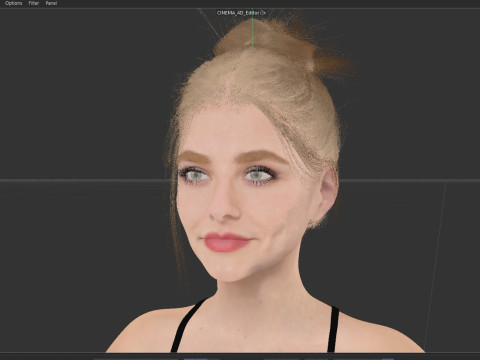The height and width of the screenshot is (360, 480).
Task: Click the CINEMA_4D_Editor camera label
Action: click(x=238, y=13)
